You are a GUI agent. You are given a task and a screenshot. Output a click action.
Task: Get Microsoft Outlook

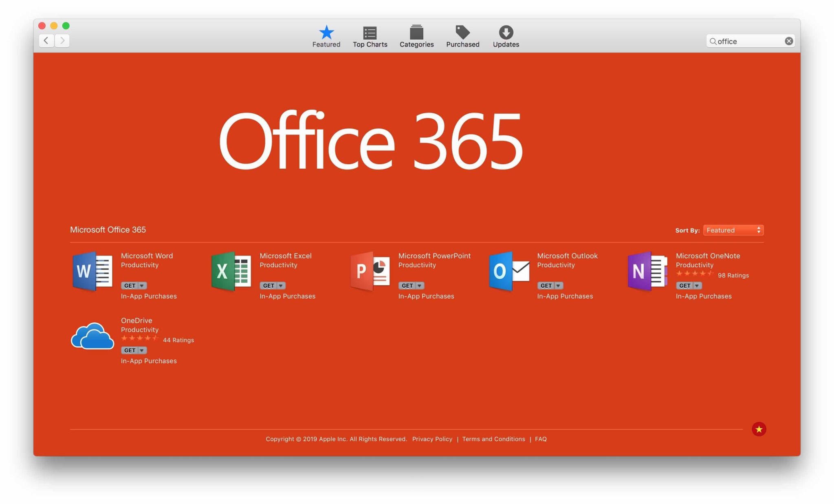546,286
